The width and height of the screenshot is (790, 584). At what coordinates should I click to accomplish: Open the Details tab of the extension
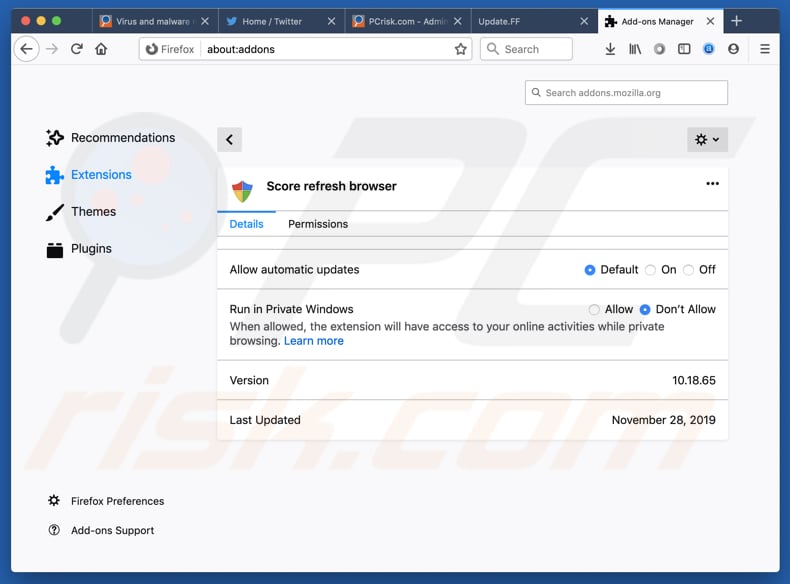pyautogui.click(x=246, y=224)
